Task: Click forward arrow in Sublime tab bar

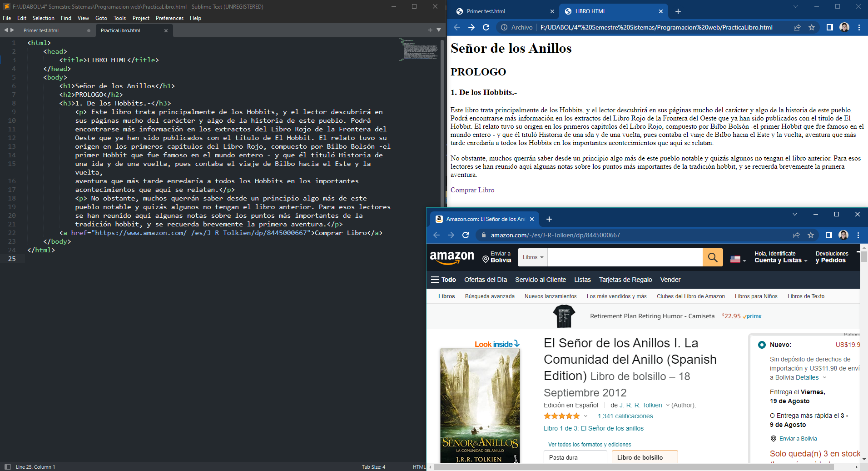Action: pyautogui.click(x=12, y=30)
